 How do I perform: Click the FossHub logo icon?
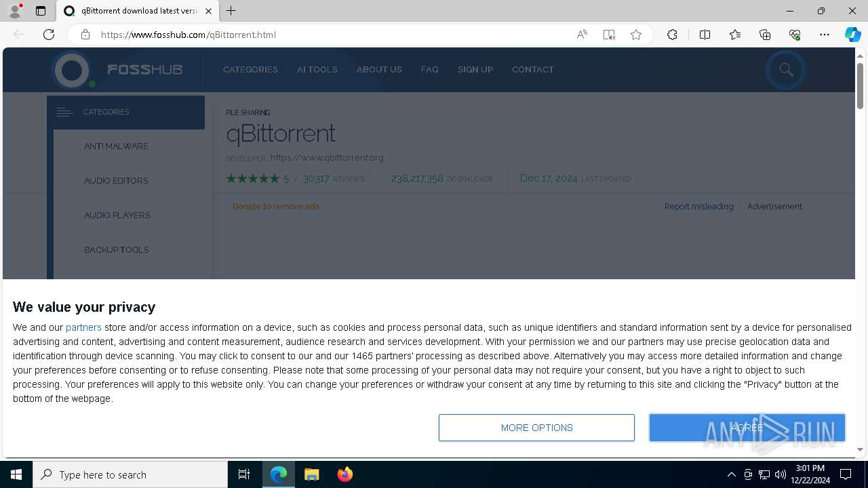pyautogui.click(x=73, y=70)
